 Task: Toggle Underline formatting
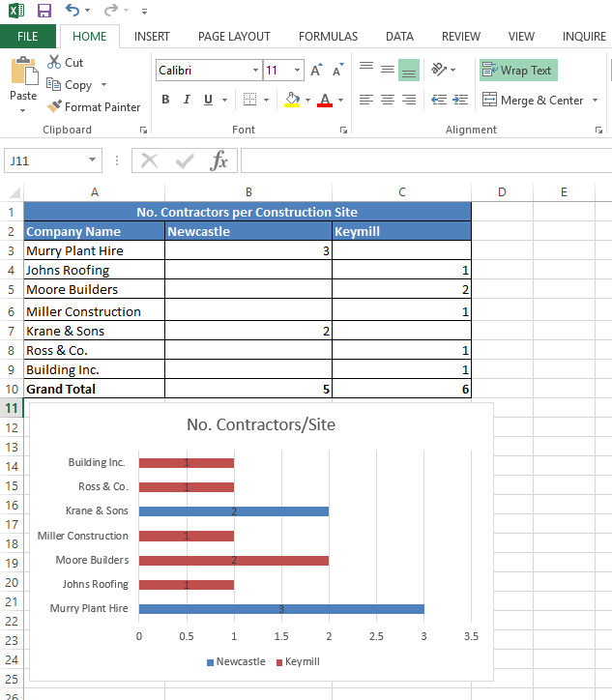(208, 100)
